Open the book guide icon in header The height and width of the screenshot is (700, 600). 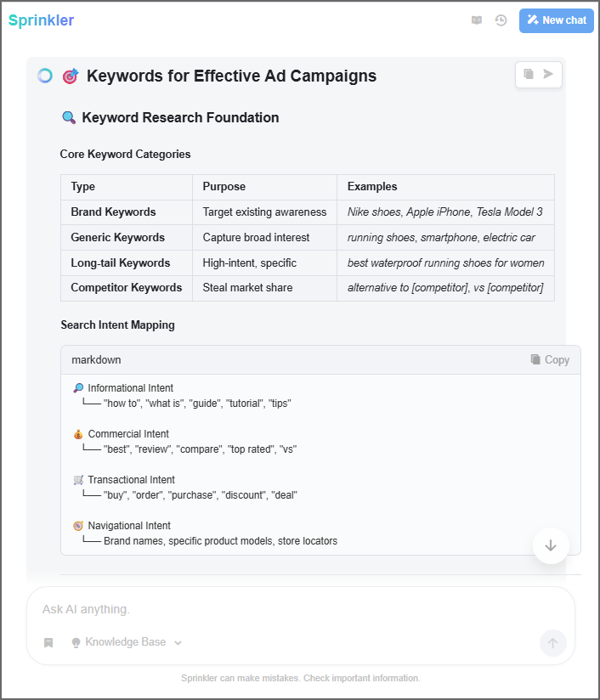(477, 20)
